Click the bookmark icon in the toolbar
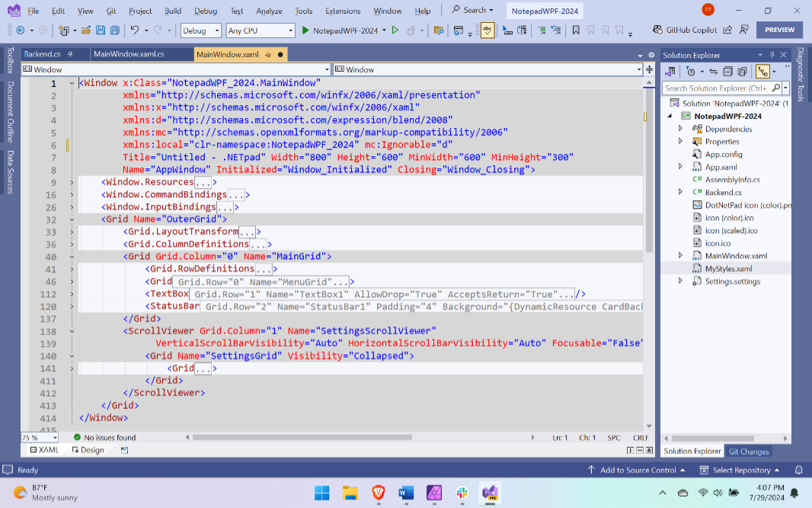This screenshot has height=508, width=812. [x=576, y=30]
